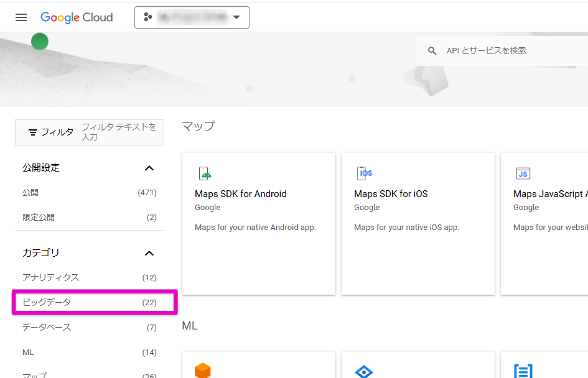Screen dimensions: 588x378
Task: Click the ML section heading
Action: pos(190,326)
